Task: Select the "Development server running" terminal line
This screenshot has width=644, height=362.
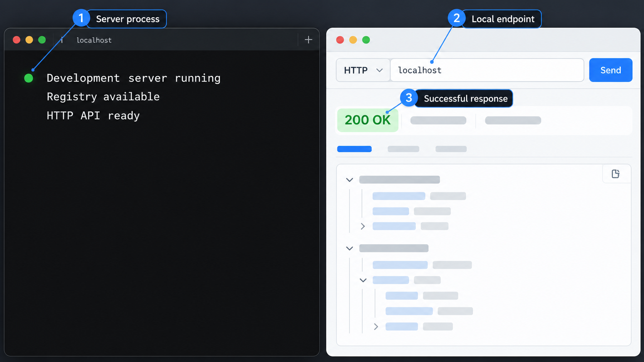Action: pos(134,78)
